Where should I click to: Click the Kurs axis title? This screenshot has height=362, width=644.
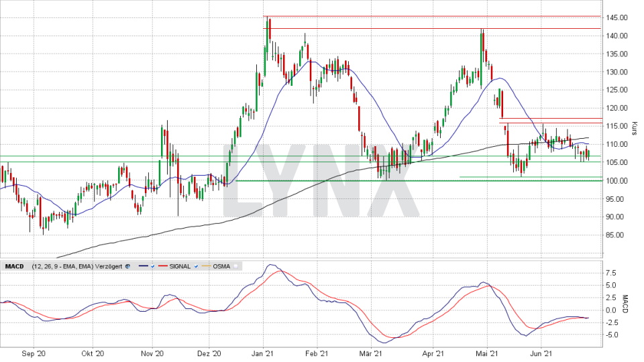click(x=634, y=127)
